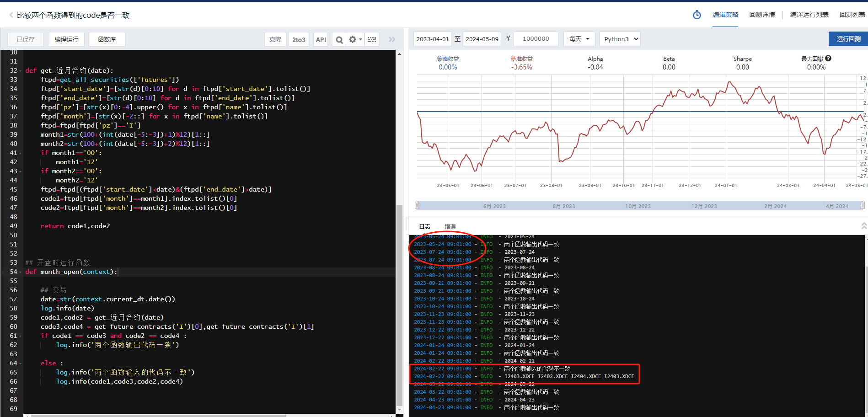Collapse code fold at line 61
Image resolution: width=868 pixels, height=417 pixels.
click(x=21, y=336)
